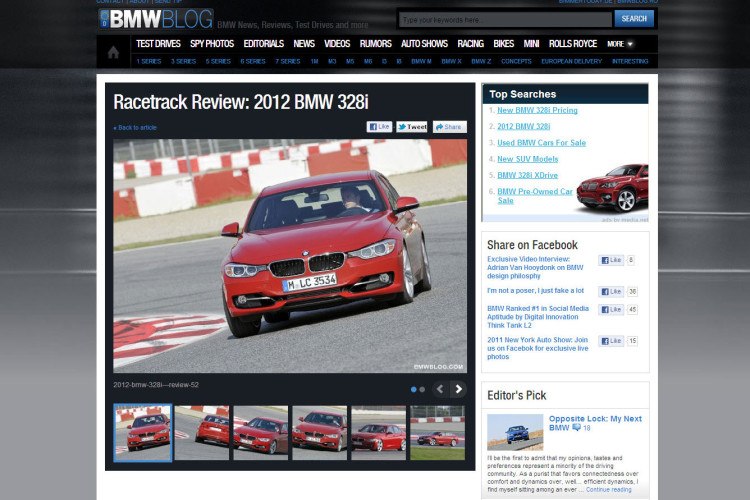Image resolution: width=750 pixels, height=500 pixels.
Task: Open the MINI menu
Action: (x=531, y=44)
